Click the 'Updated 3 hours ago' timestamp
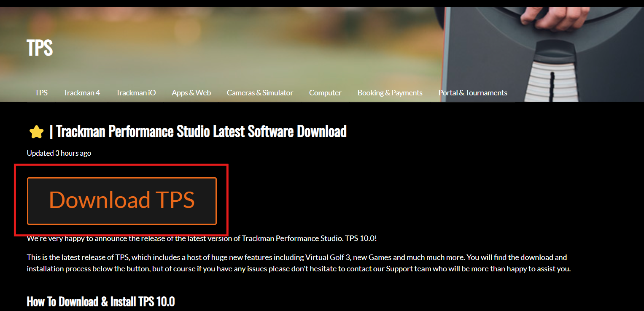Image resolution: width=644 pixels, height=311 pixels. tap(59, 153)
